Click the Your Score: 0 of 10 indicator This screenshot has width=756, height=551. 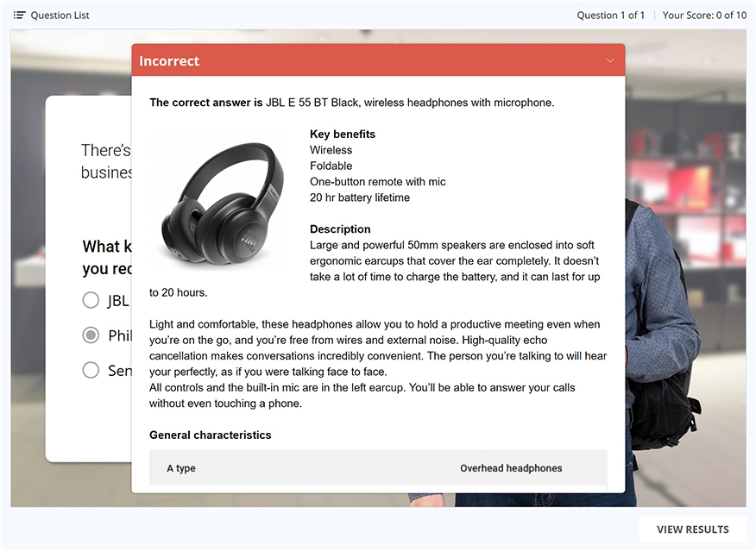point(704,16)
